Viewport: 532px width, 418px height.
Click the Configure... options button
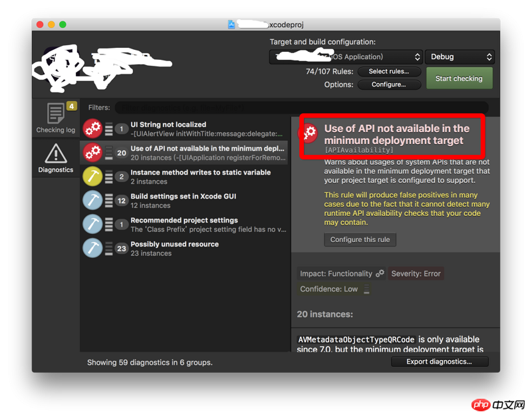click(389, 84)
